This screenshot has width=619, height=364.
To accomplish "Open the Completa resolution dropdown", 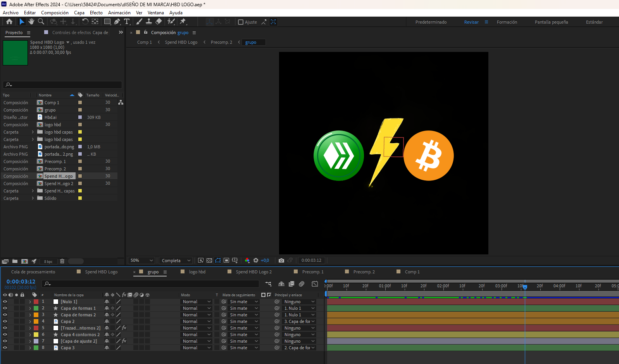I will click(x=176, y=260).
